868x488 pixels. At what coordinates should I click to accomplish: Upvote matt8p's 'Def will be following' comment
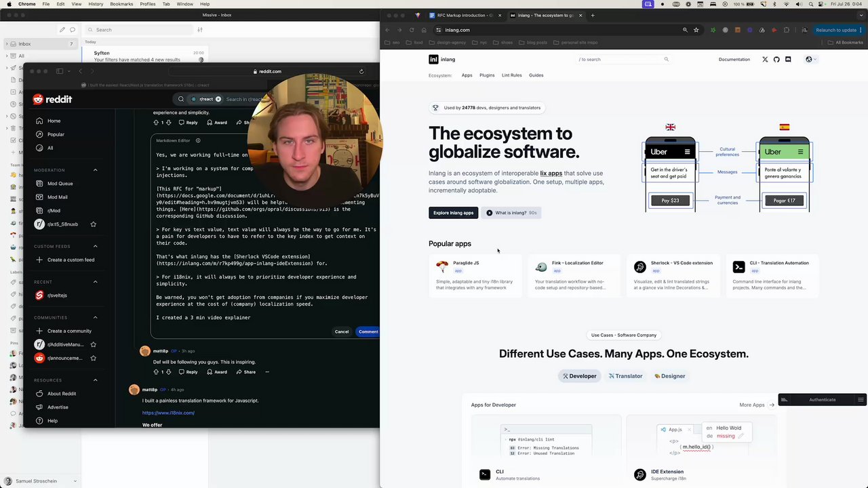coord(156,372)
